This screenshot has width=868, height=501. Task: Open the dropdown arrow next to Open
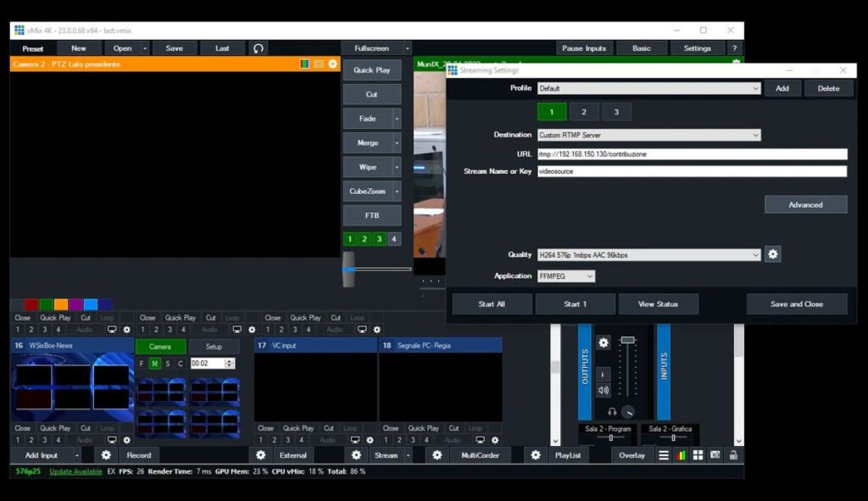[145, 48]
